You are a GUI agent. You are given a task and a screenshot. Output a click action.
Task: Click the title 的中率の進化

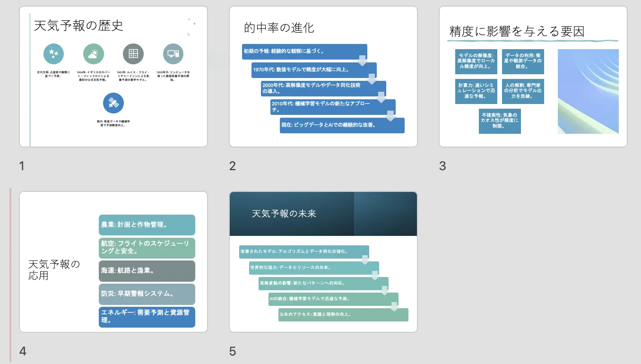[x=279, y=28]
